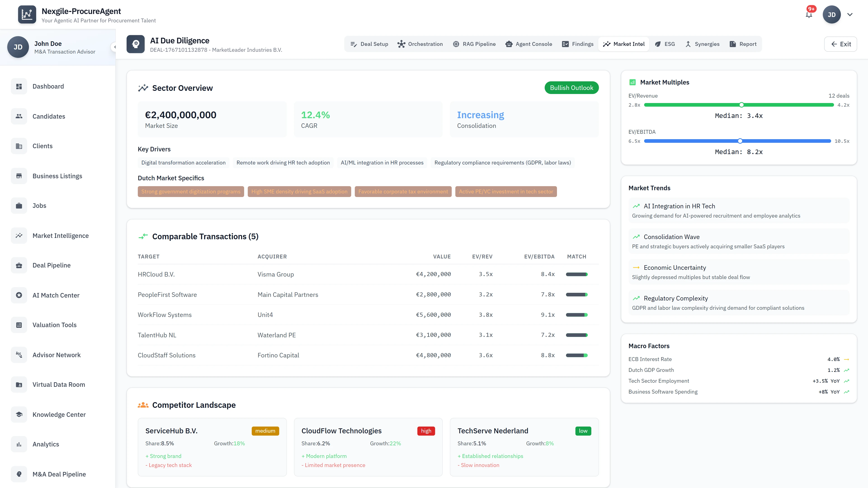This screenshot has width=868, height=488.
Task: Open the Deal Setup panel icon
Action: [354, 44]
